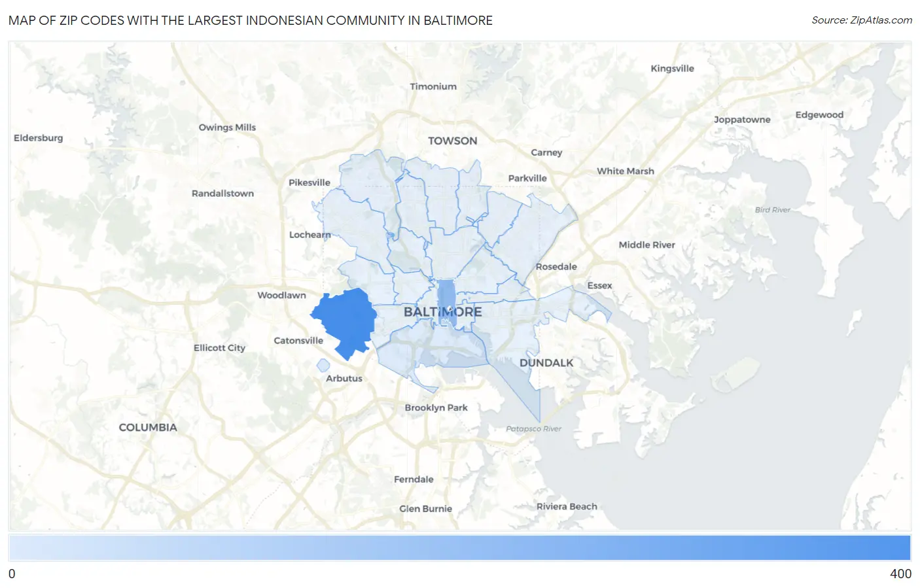Click the color gradient legend bar
Screen dimensions: 920x588
pyautogui.click(x=459, y=548)
